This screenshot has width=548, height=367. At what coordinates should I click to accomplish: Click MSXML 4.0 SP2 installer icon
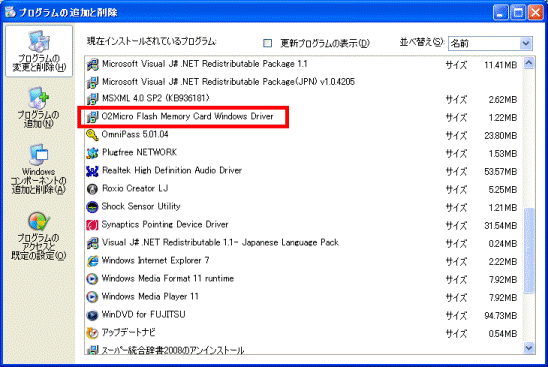92,99
